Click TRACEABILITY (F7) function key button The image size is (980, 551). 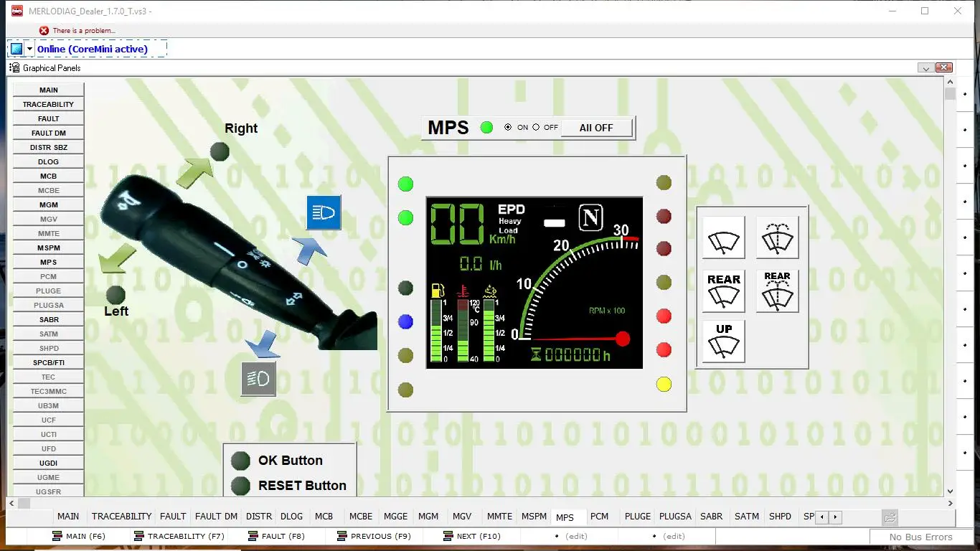179,536
